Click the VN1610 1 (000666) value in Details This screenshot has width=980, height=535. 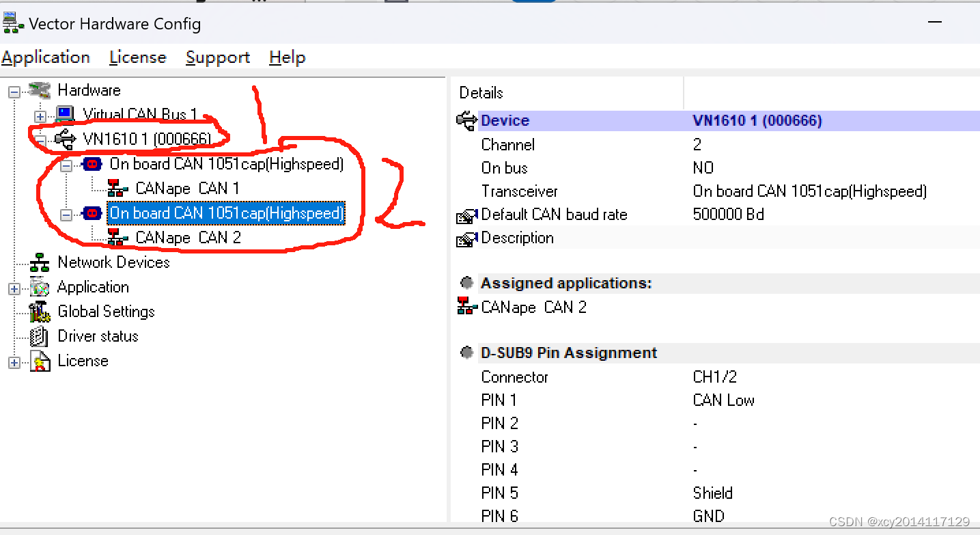coord(757,121)
